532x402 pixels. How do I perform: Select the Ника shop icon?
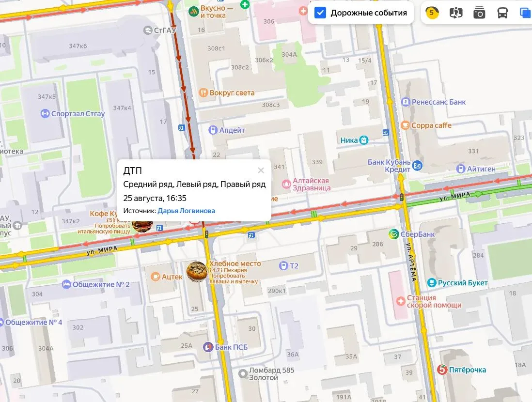pyautogui.click(x=364, y=140)
